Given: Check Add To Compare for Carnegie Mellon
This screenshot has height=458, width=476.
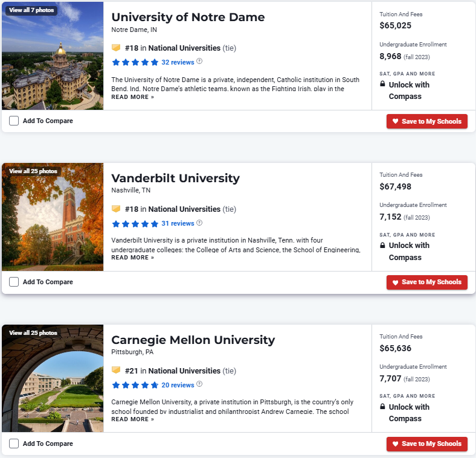Looking at the screenshot, I should pos(14,444).
